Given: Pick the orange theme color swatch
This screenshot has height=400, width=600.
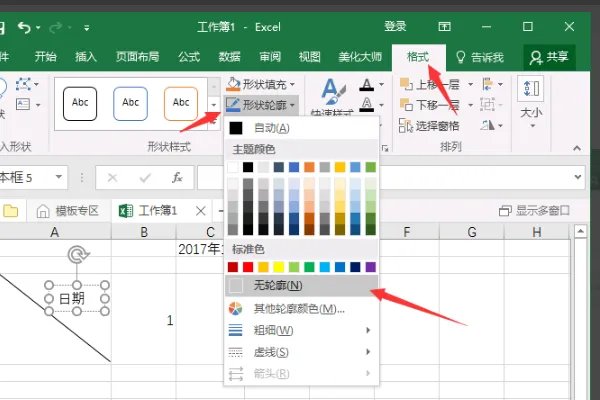Looking at the screenshot, I should (x=309, y=167).
